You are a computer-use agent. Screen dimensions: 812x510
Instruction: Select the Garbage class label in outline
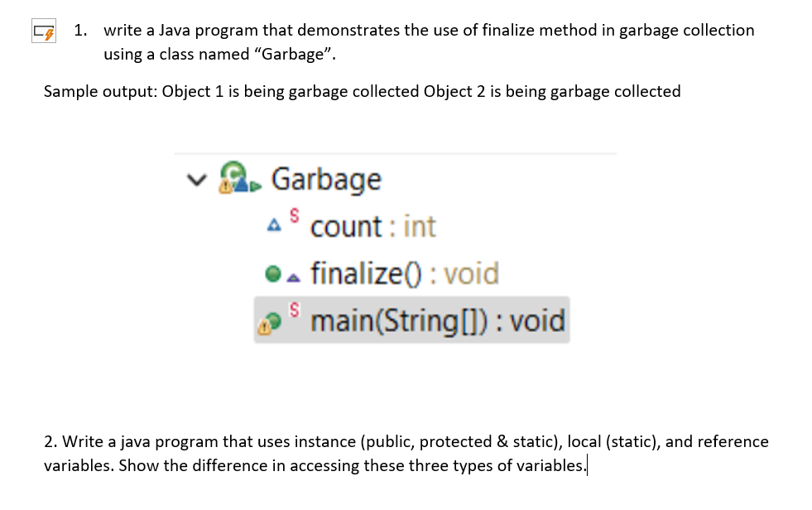point(326,180)
